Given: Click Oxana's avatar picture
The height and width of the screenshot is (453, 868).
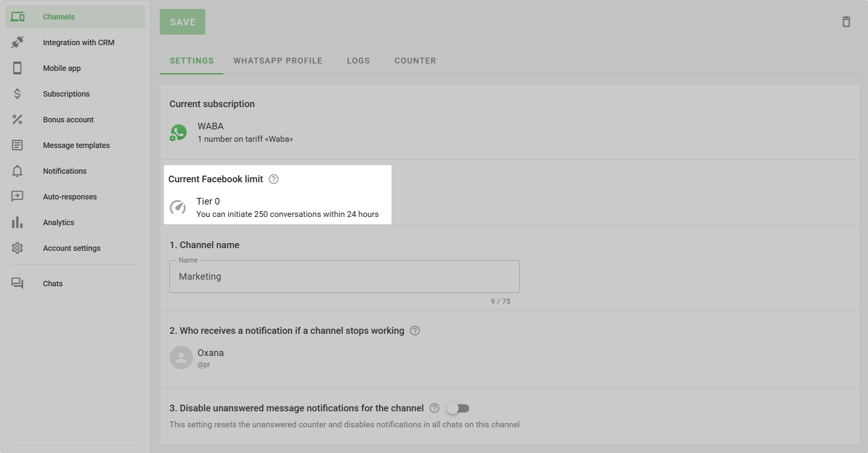Looking at the screenshot, I should click(x=181, y=358).
